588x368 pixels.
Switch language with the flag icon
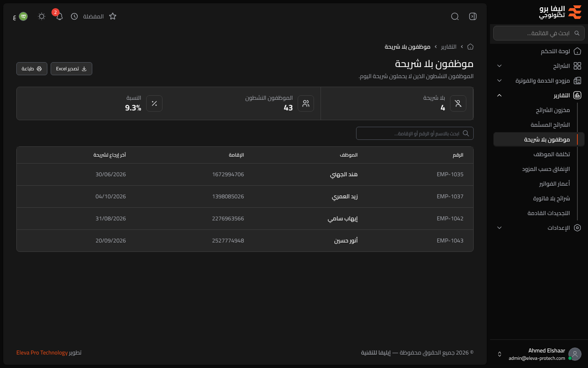23,16
